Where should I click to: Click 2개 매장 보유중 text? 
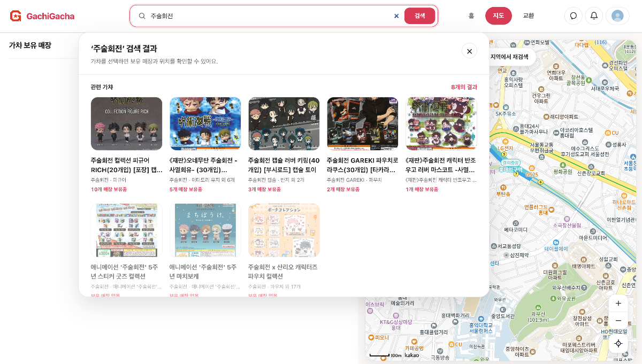(x=343, y=189)
